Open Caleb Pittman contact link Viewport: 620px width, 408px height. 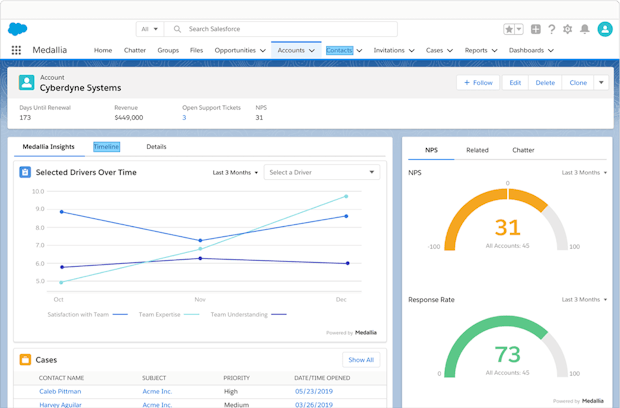pos(60,391)
